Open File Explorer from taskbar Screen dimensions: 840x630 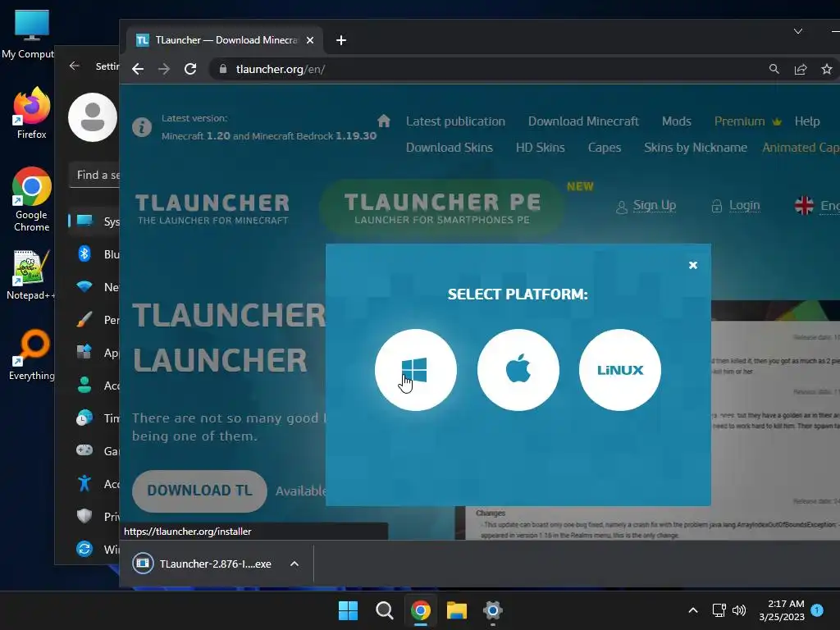coord(457,610)
